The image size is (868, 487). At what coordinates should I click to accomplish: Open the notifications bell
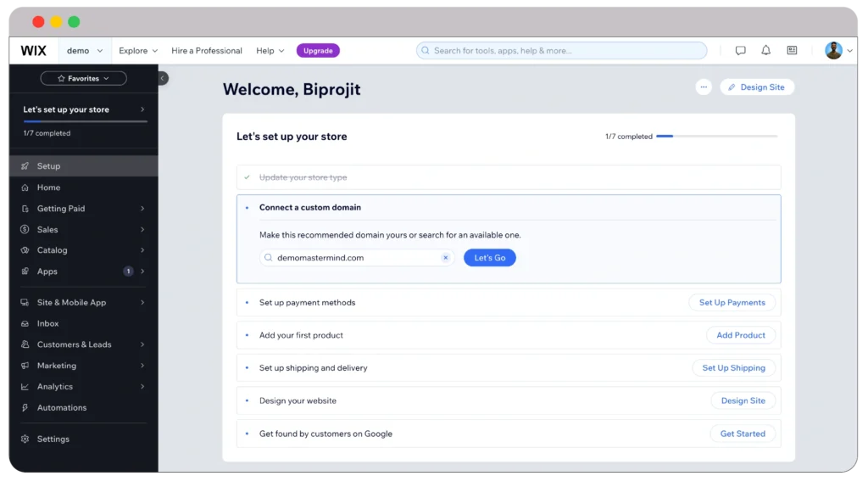tap(765, 51)
